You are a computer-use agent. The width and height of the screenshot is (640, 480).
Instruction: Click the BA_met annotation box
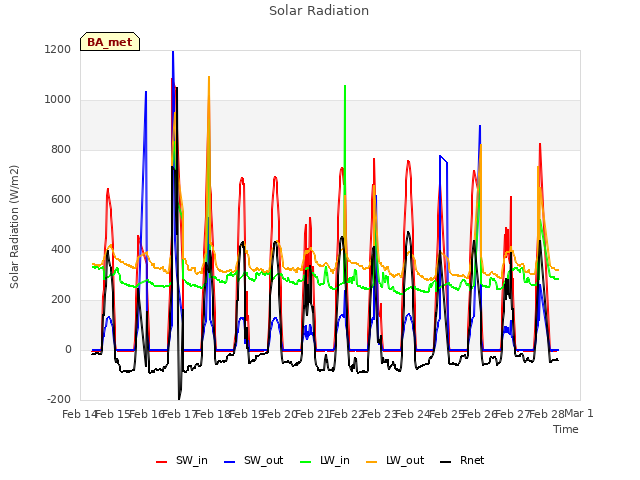110,42
